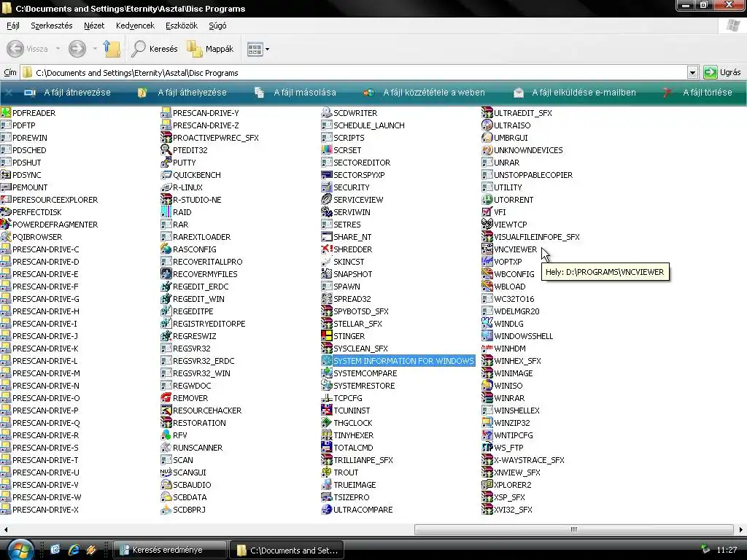The height and width of the screenshot is (560, 747).
Task: Select the WINHDM icon
Action: tap(487, 348)
